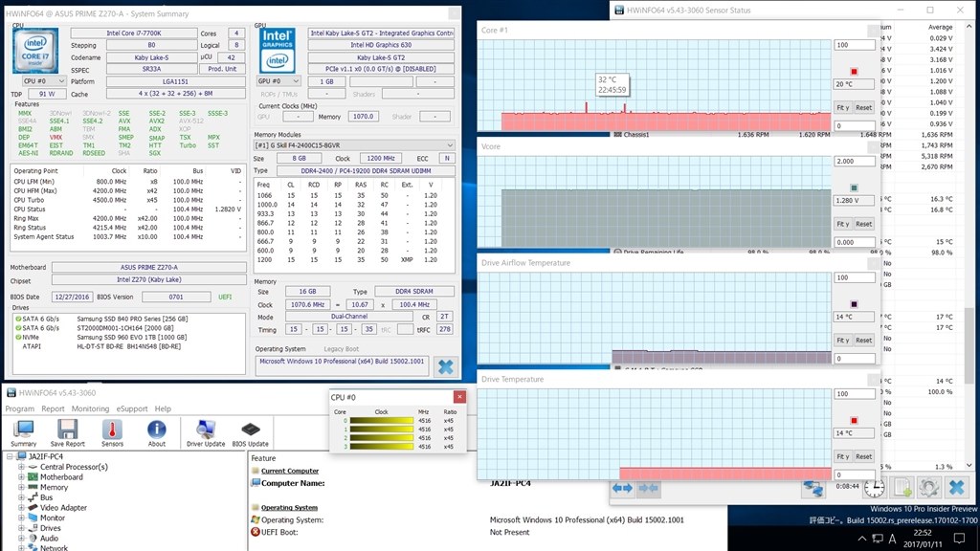Image resolution: width=980 pixels, height=551 pixels.
Task: Open the network tray icon
Action: point(878,538)
